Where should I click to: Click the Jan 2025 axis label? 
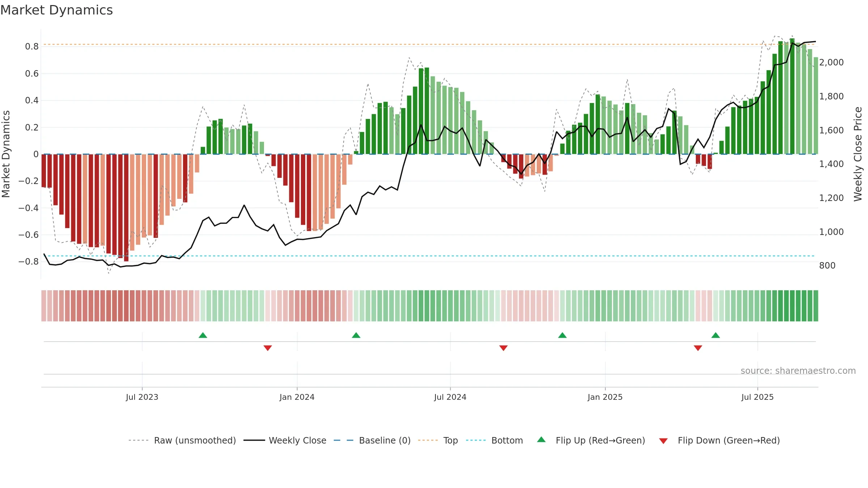(605, 397)
